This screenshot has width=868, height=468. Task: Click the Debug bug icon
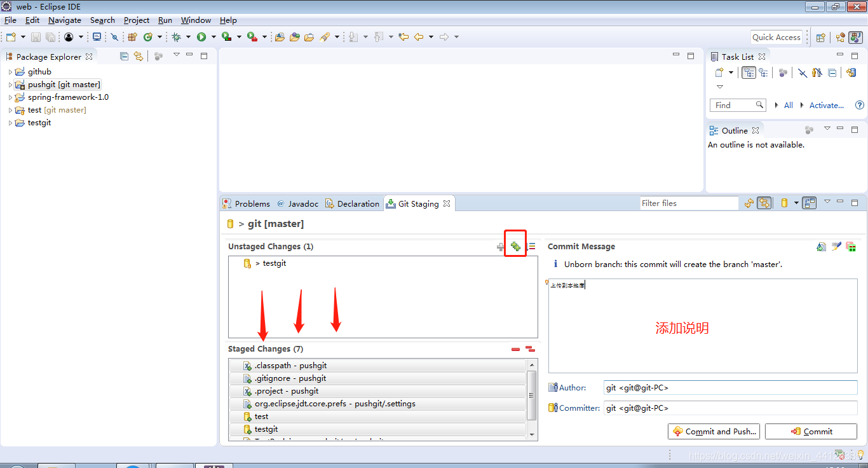pyautogui.click(x=177, y=37)
